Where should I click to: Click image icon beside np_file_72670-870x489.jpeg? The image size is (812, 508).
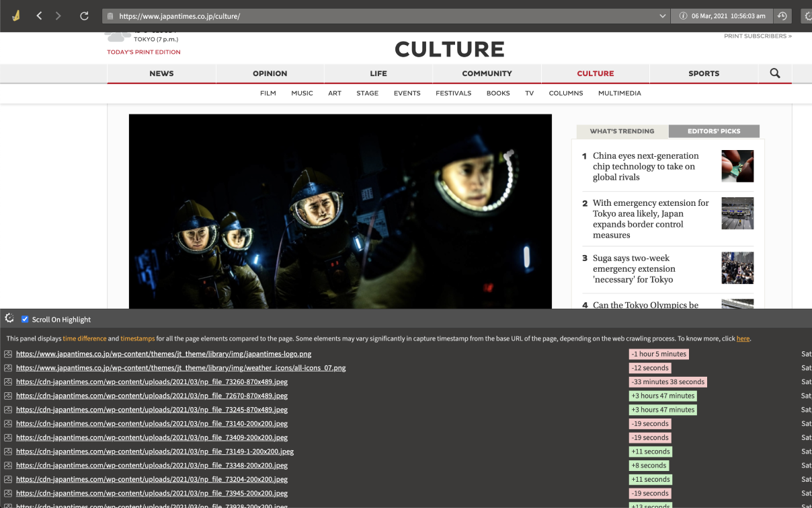pyautogui.click(x=8, y=396)
